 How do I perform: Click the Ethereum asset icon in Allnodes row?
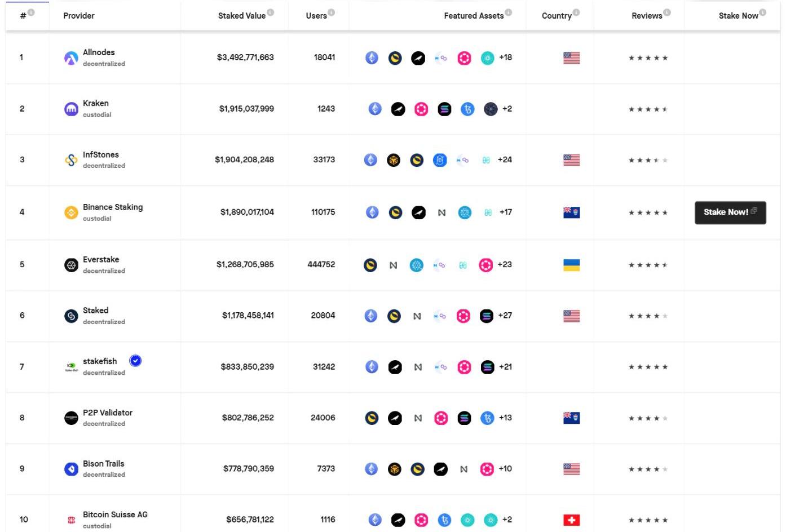coord(372,57)
